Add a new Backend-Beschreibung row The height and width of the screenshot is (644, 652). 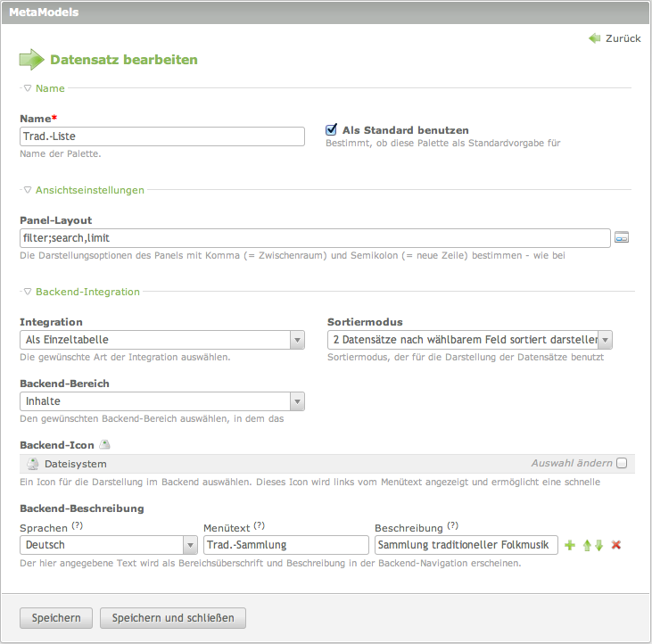coord(570,545)
